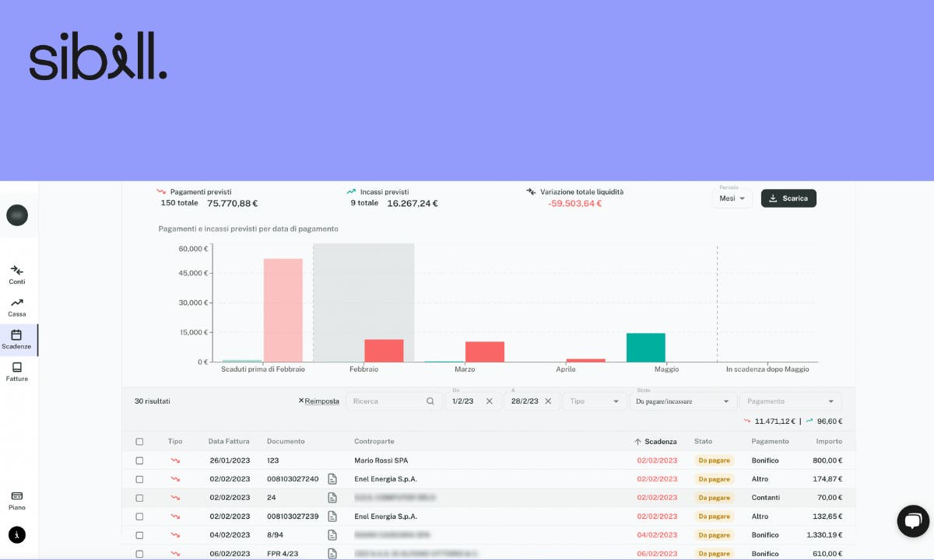This screenshot has height=560, width=934.
Task: Check the FPR 4/23 row
Action: coord(139,554)
